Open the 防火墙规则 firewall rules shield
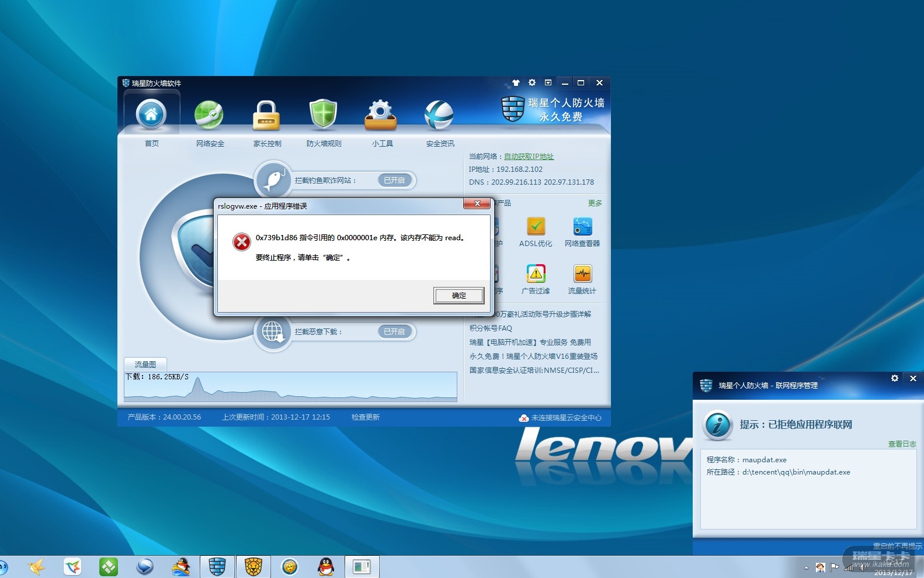The height and width of the screenshot is (578, 924). point(324,113)
